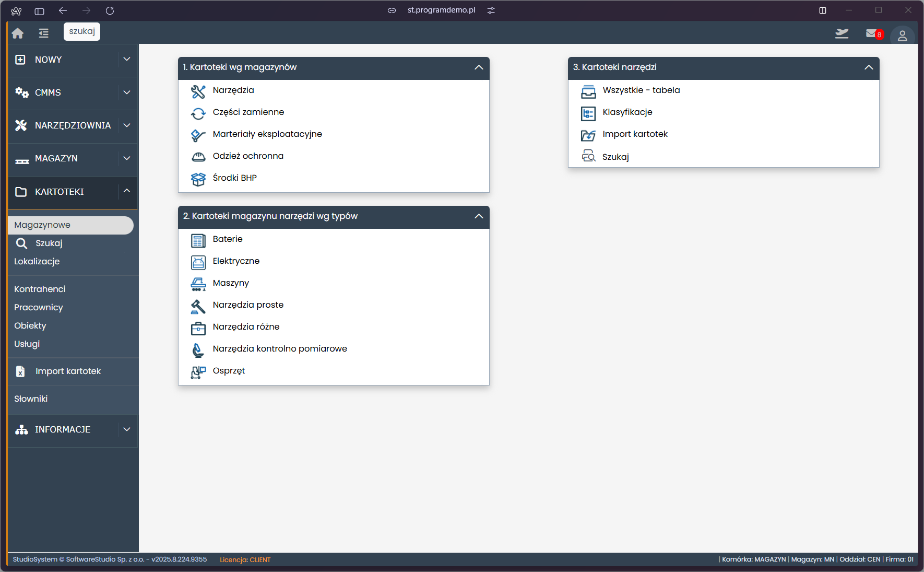
Task: Click the Narzędzia kontrolno pomiarowe microscope icon
Action: point(198,349)
